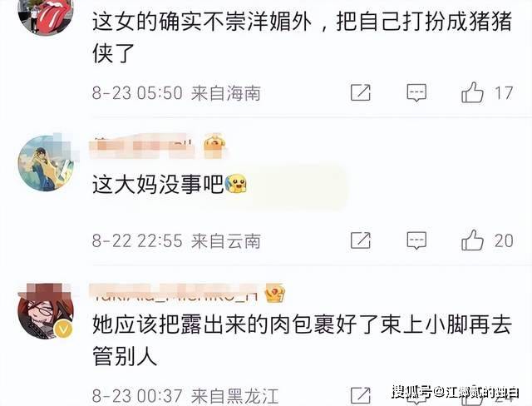Screen dimensions: 532x406
Task: Tap the blurred username of Yunnan commenter
Action: 141,146
